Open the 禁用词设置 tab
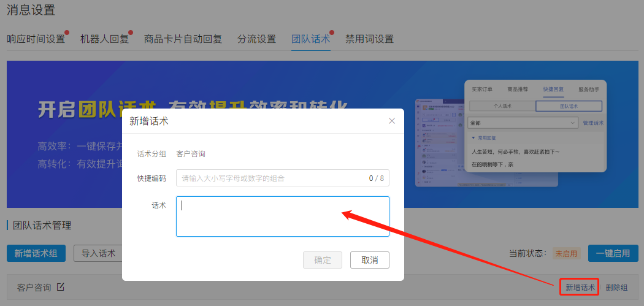This screenshot has width=644, height=306. (x=369, y=39)
